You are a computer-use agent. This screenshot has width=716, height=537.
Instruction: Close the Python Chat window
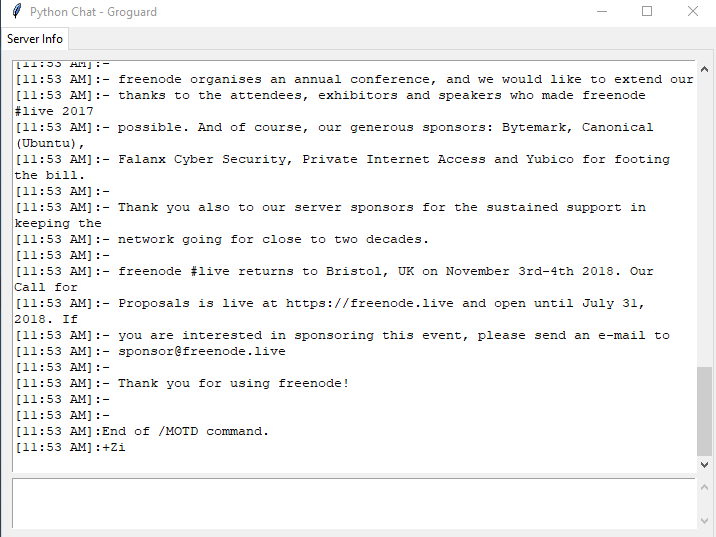pyautogui.click(x=693, y=12)
